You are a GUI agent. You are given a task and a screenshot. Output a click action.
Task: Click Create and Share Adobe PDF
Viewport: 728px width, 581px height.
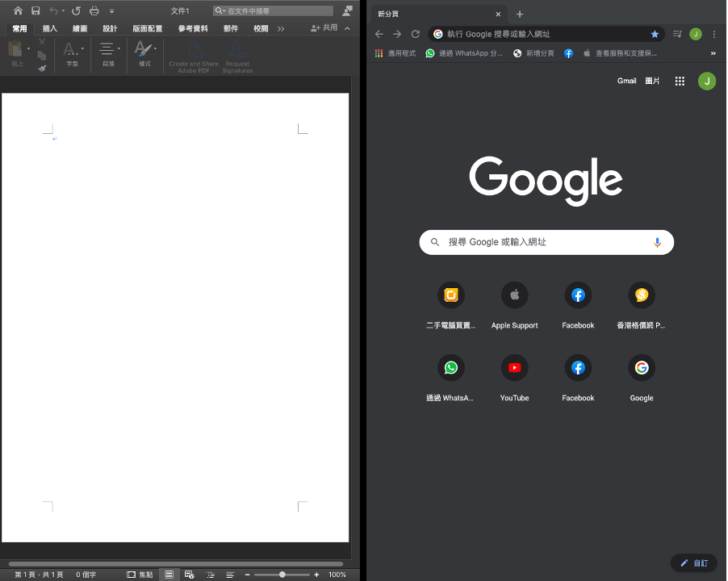[x=194, y=57]
